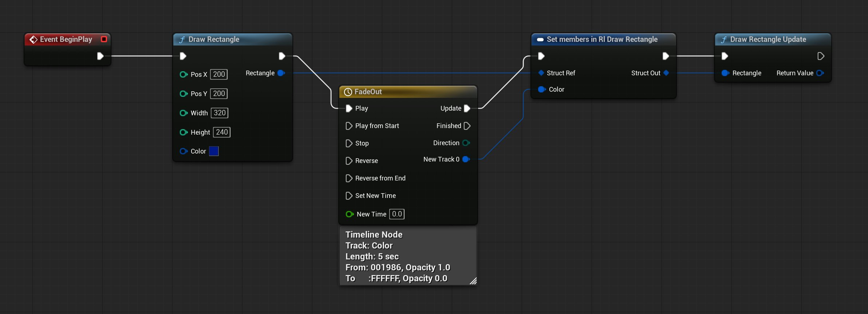The image size is (868, 314).
Task: Click the Set New Time exec pin
Action: point(349,196)
